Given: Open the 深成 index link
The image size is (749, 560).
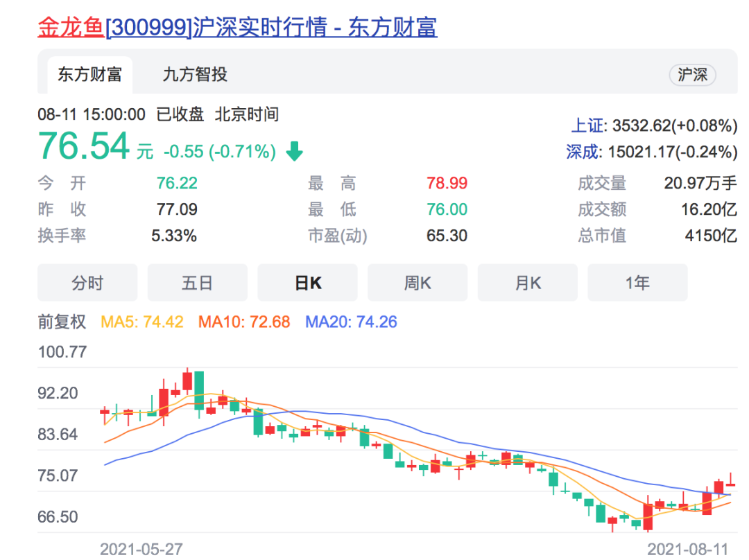Looking at the screenshot, I should pos(583,152).
